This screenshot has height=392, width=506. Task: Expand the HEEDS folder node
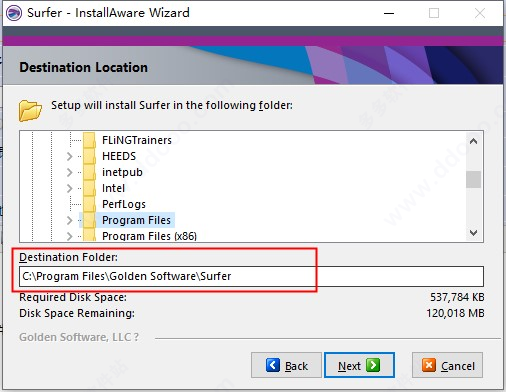coord(69,156)
